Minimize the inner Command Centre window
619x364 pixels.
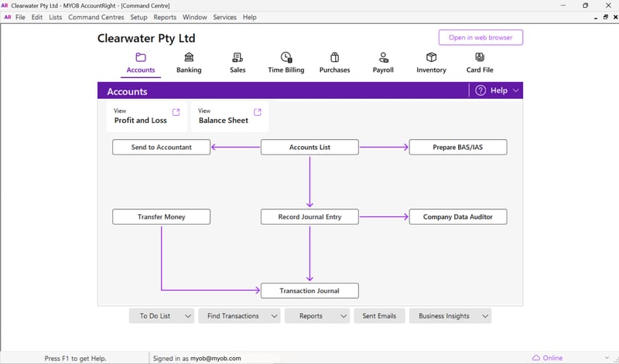[596, 17]
